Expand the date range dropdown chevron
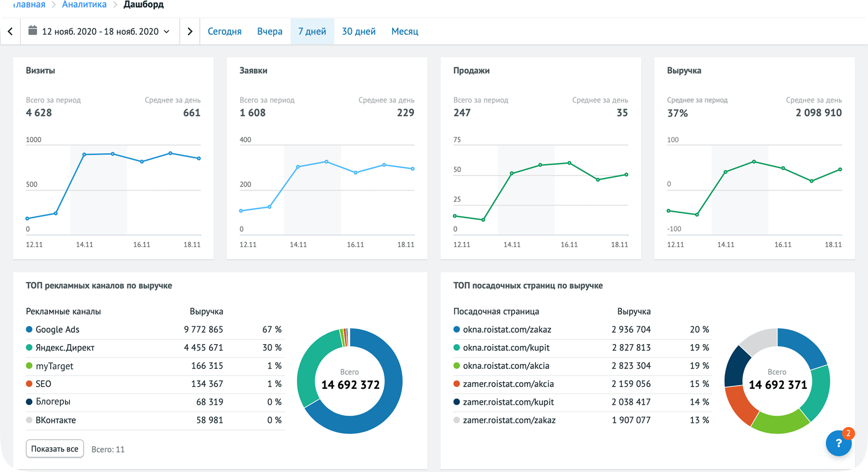Viewport: 868px width, 472px height. [x=167, y=31]
